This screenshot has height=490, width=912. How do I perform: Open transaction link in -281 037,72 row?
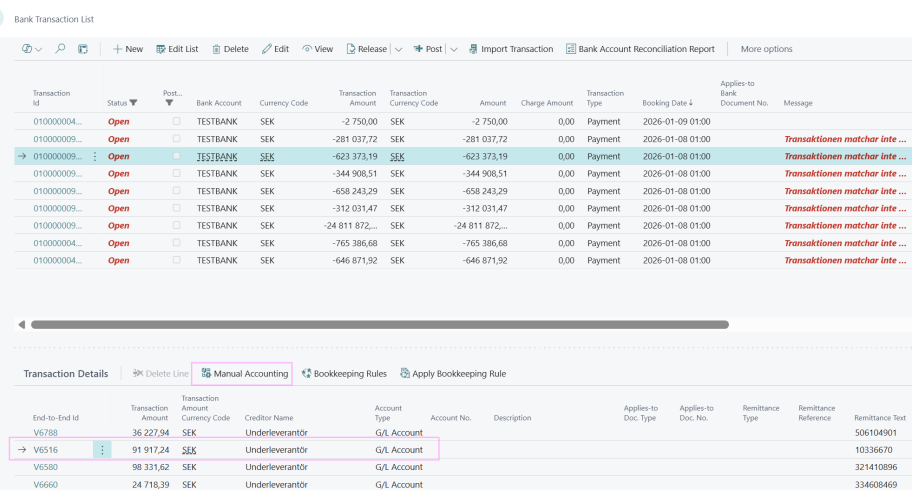[58, 139]
